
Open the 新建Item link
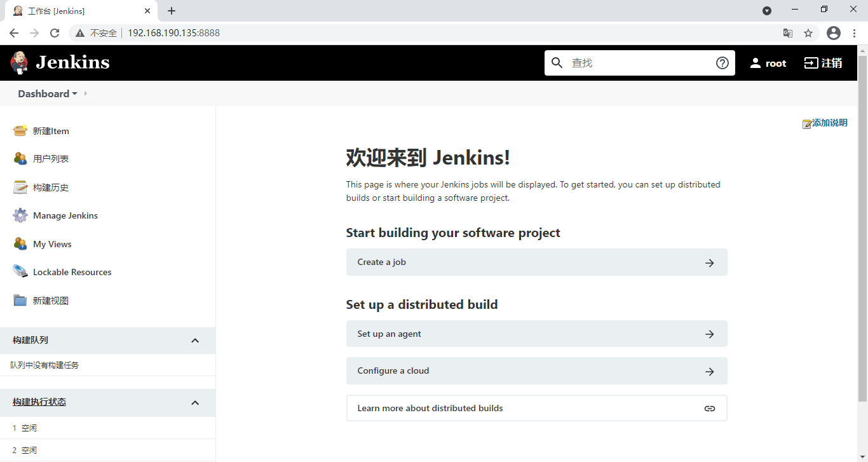[51, 131]
